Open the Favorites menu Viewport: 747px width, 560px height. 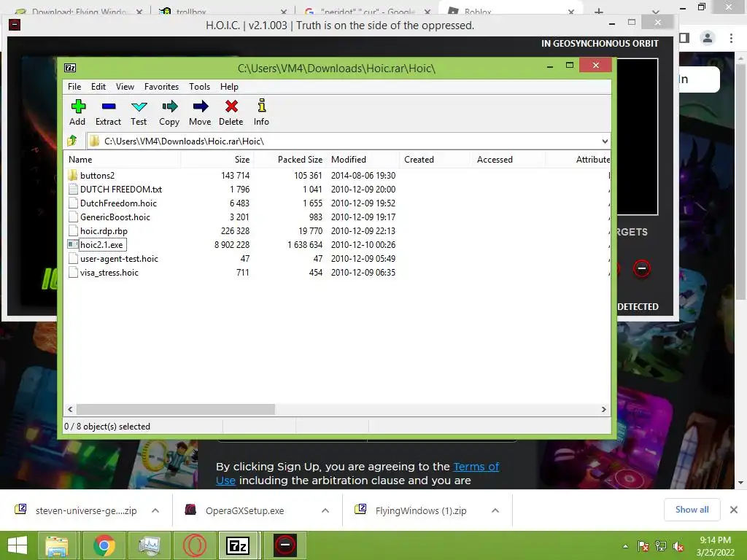(161, 87)
